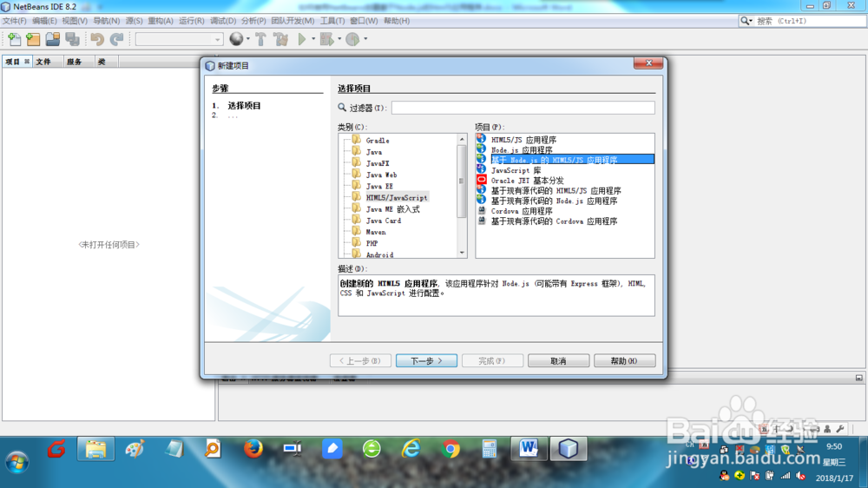Select the PHP category folder
Screen dimensions: 868x488
[372, 243]
